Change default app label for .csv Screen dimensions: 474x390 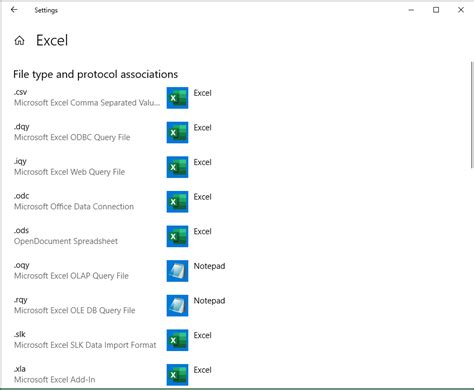coord(202,93)
